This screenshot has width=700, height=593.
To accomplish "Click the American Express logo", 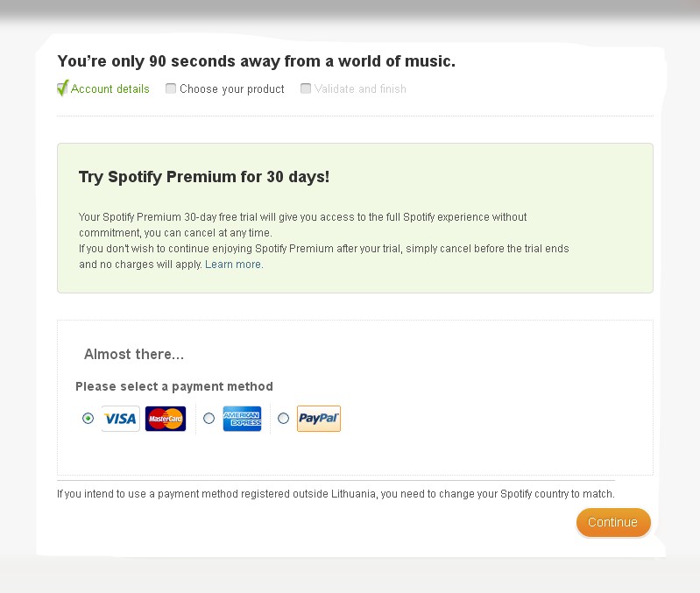I will (x=242, y=419).
